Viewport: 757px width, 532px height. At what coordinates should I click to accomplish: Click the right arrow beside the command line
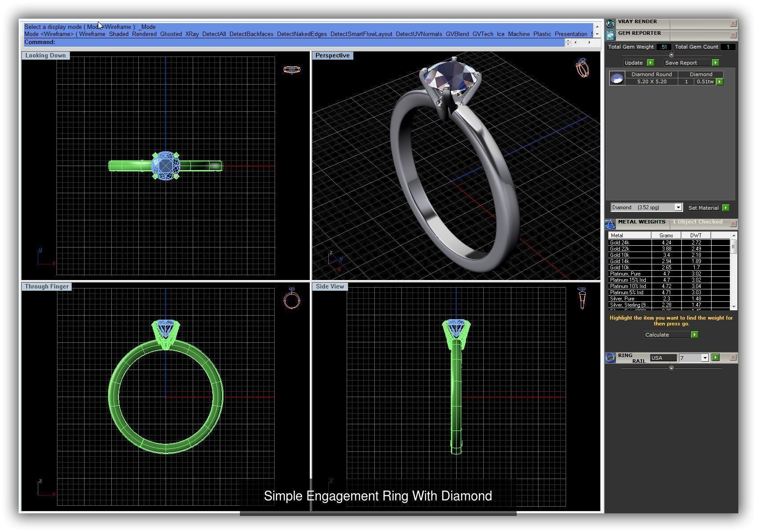[589, 42]
